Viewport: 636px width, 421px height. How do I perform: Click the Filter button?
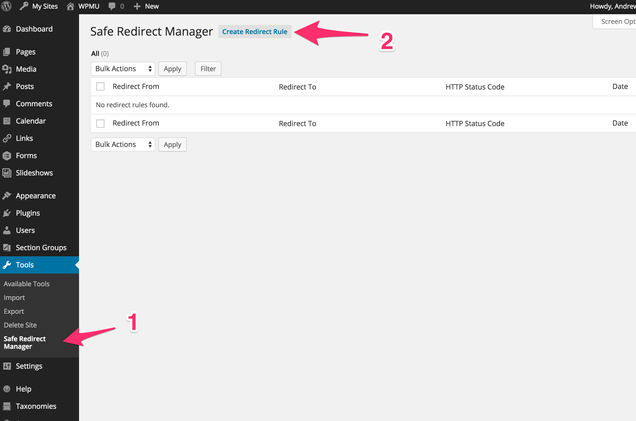(x=208, y=69)
